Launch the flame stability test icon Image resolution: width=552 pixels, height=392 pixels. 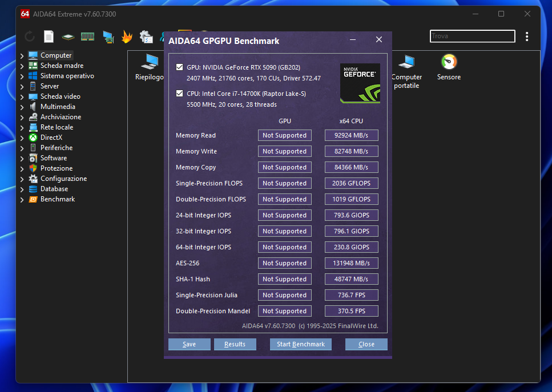tap(127, 37)
